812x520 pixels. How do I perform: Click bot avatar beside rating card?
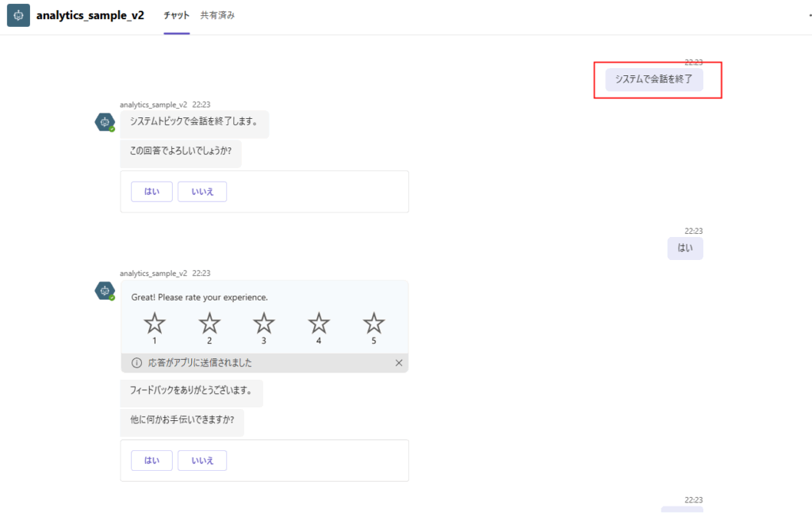coord(105,291)
